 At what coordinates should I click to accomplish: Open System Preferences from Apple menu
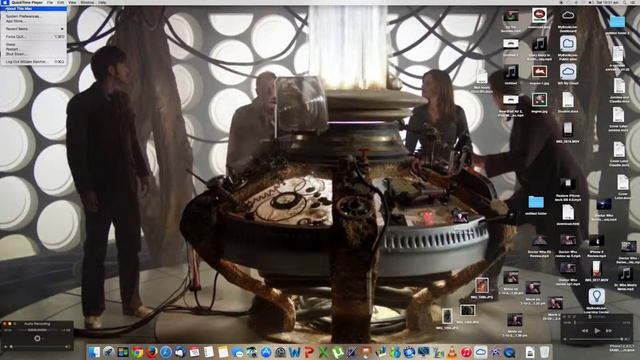tap(33, 16)
